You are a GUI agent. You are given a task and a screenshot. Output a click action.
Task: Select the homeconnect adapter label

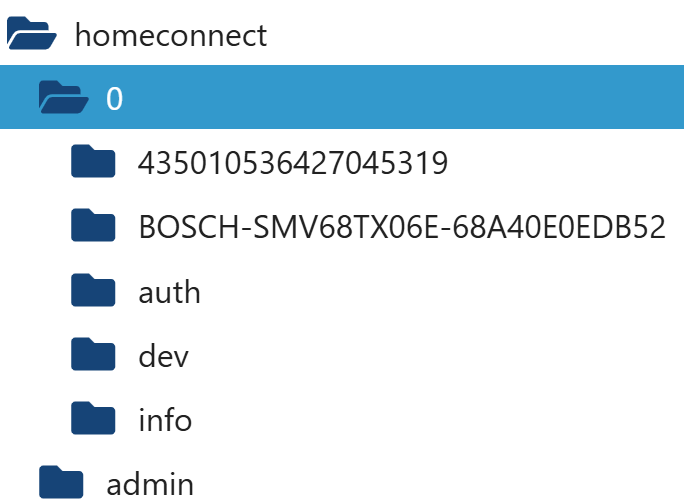[x=171, y=36]
